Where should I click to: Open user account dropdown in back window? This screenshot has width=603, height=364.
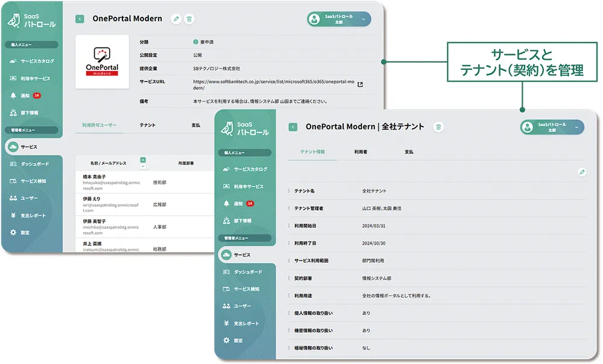click(x=339, y=19)
